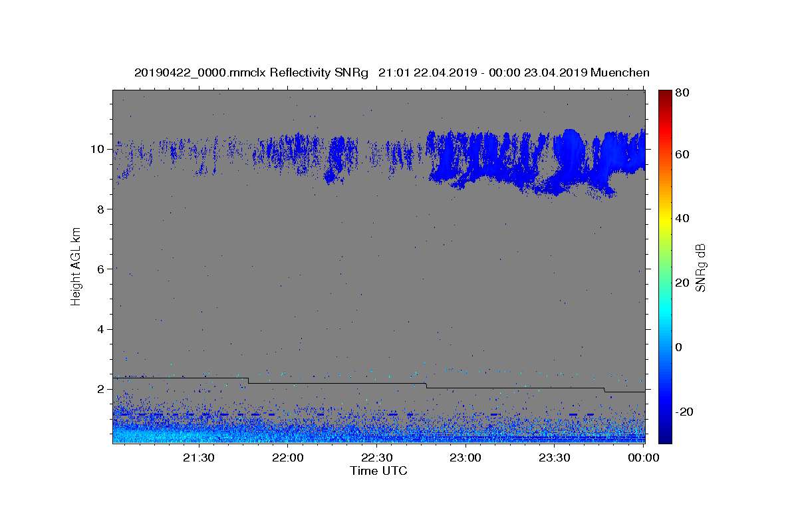Click the 23:30 time tick label
This screenshot has width=798, height=532.
(555, 458)
